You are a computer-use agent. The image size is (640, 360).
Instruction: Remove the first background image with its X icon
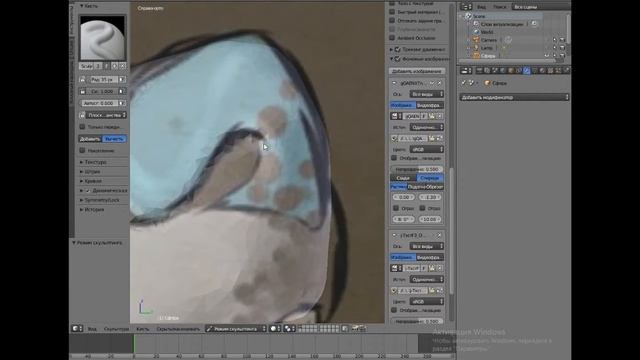(440, 83)
